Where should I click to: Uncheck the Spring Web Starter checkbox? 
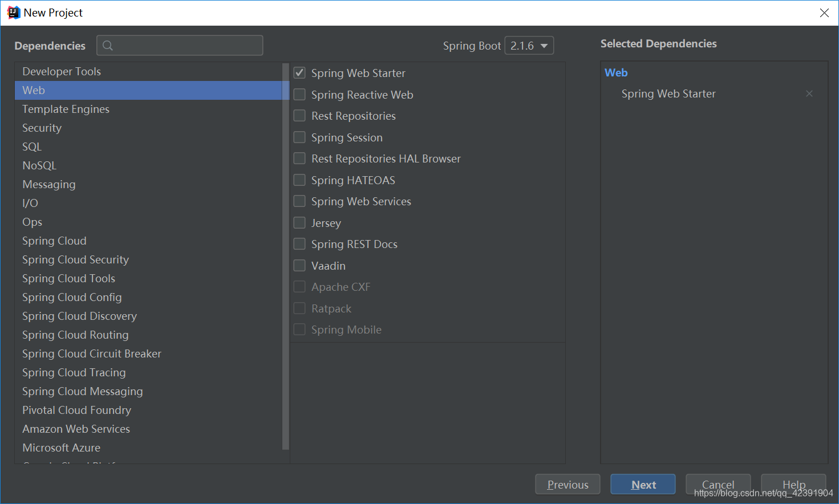(299, 73)
